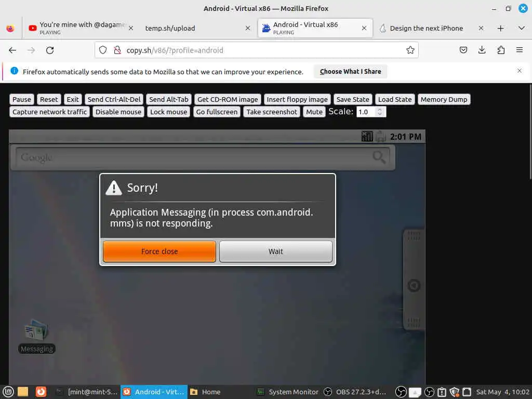Click Insert floppy image
The height and width of the screenshot is (399, 532).
click(297, 99)
